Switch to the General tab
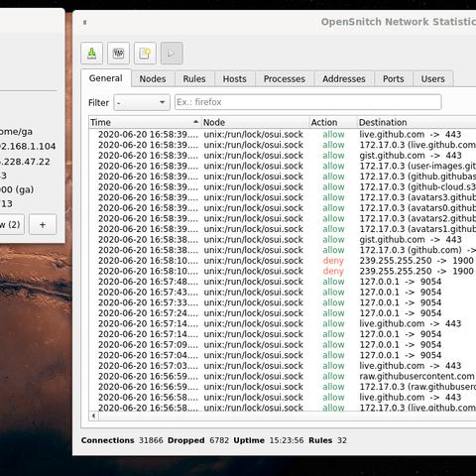476x476 pixels. 106,78
